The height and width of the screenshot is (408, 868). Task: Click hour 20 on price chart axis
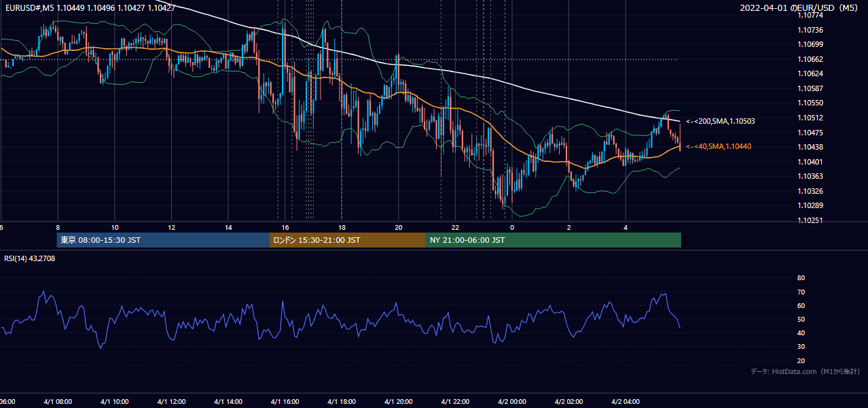(x=399, y=227)
